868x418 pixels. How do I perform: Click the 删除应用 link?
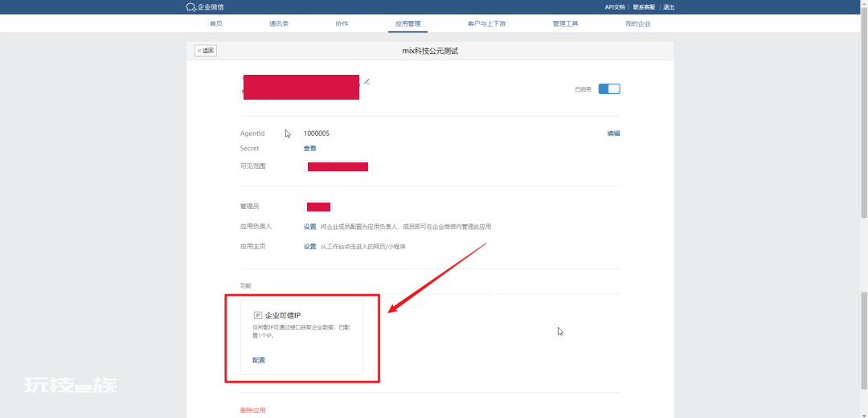click(x=253, y=410)
